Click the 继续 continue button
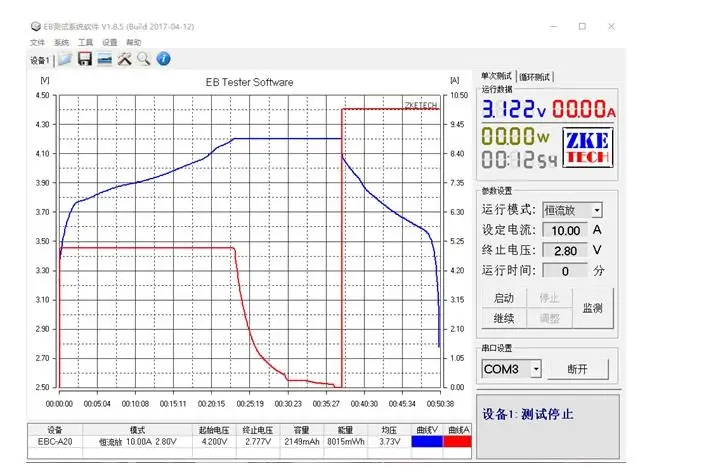 coord(504,319)
